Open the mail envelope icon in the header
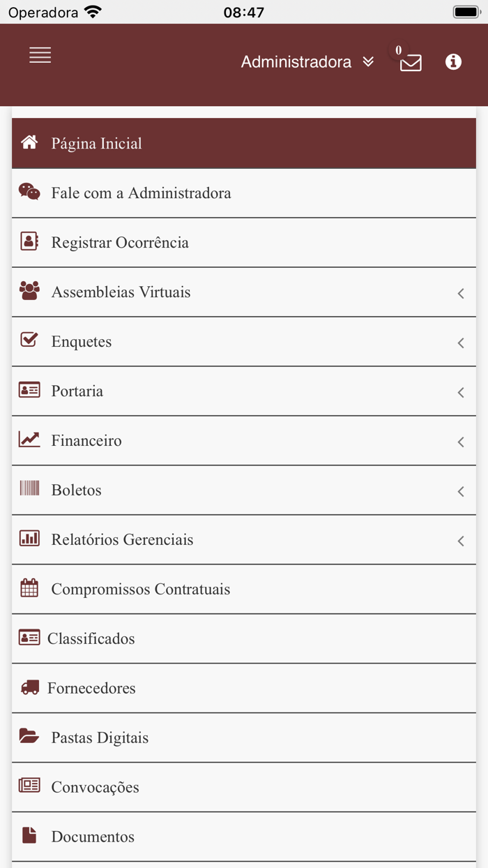 pos(411,63)
